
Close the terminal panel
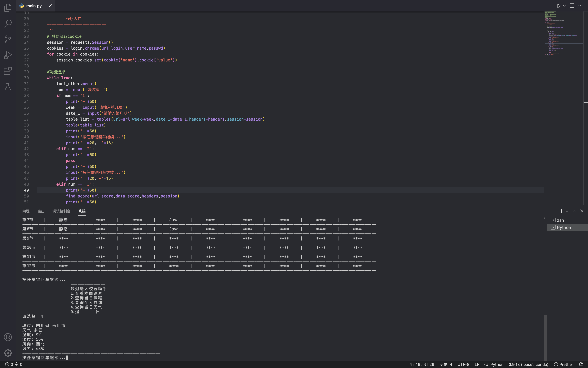(582, 211)
